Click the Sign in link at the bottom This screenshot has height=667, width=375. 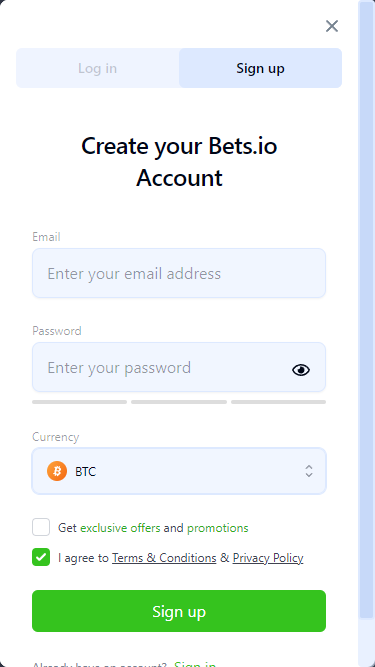click(195, 664)
